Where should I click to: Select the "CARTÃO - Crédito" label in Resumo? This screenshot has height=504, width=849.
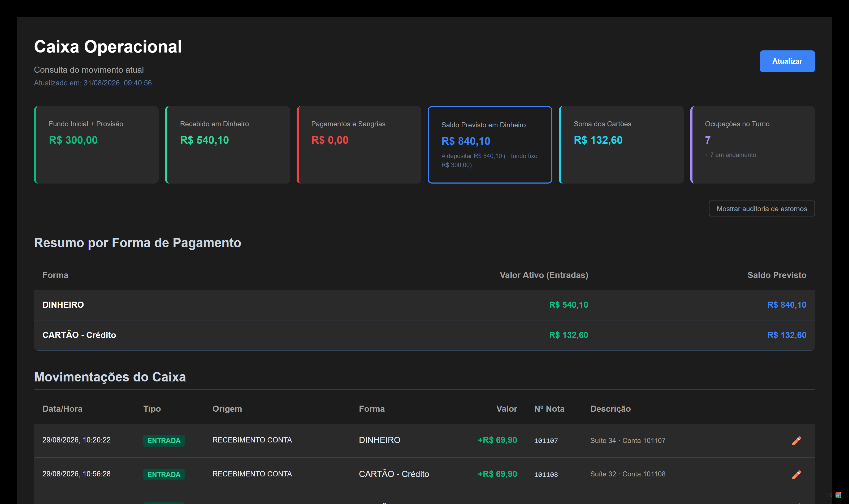coord(79,335)
